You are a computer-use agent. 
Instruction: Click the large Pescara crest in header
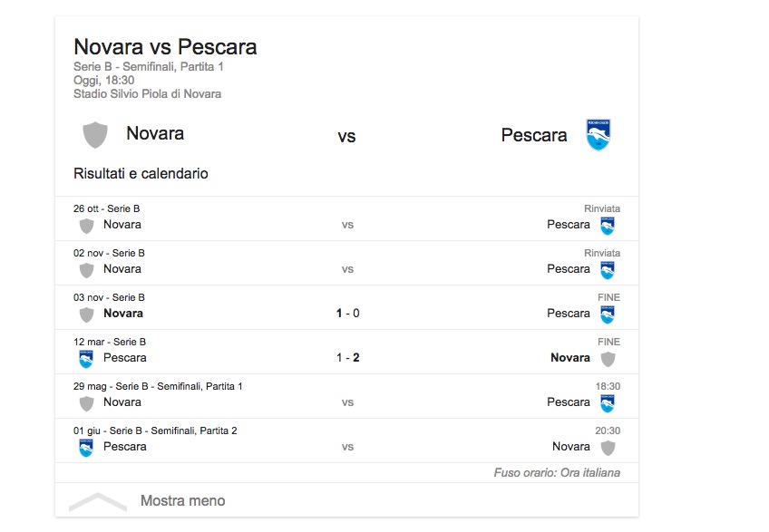(x=599, y=135)
